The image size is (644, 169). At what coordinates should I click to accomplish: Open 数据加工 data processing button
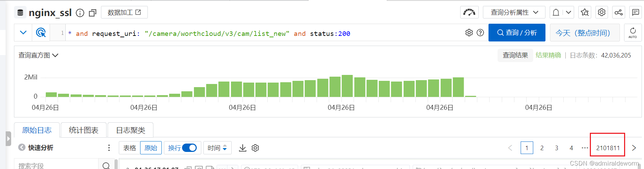[x=124, y=13]
